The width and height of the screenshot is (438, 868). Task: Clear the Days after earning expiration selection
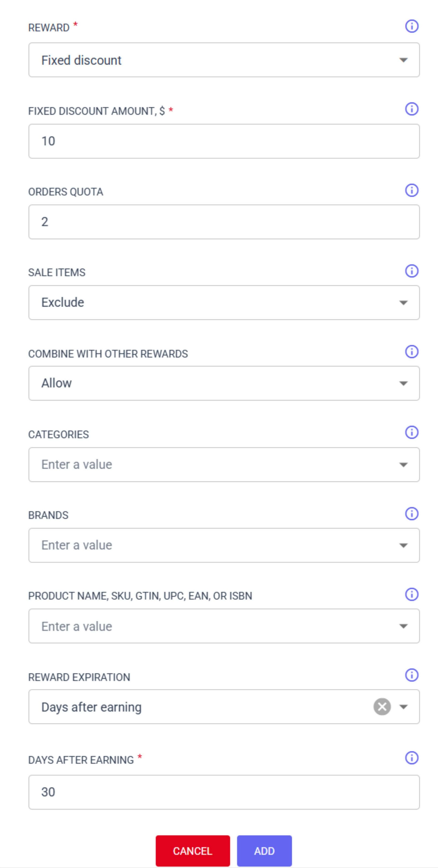point(382,707)
